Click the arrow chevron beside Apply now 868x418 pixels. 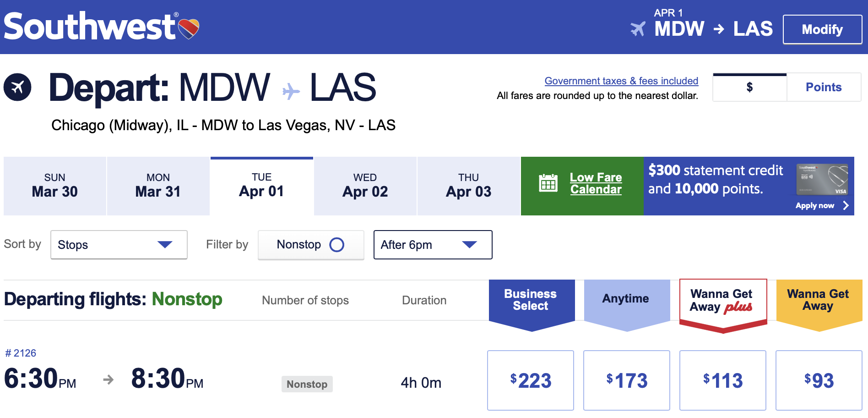click(x=846, y=206)
